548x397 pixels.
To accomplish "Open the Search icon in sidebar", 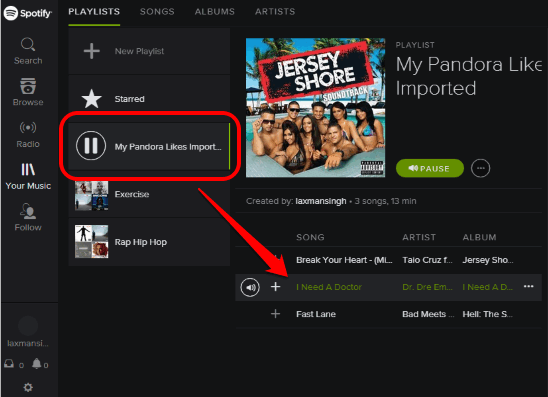I will pyautogui.click(x=28, y=44).
